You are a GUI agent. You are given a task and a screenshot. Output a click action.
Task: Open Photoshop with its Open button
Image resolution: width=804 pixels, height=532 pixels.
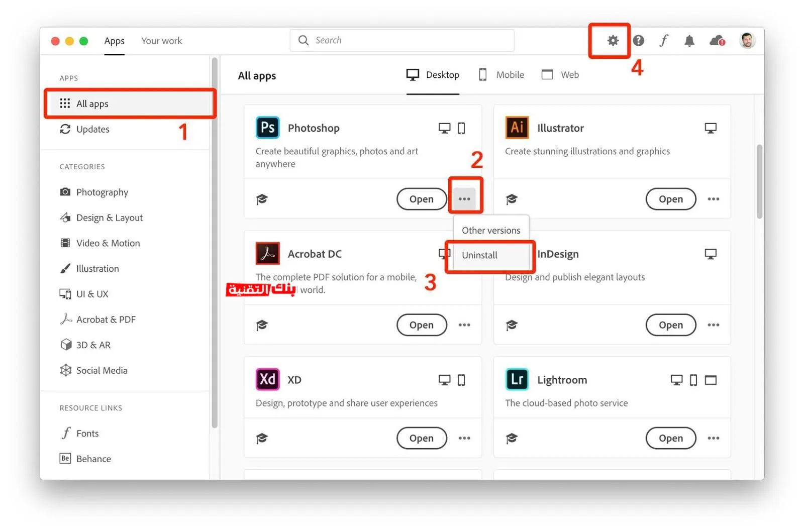pyautogui.click(x=422, y=199)
